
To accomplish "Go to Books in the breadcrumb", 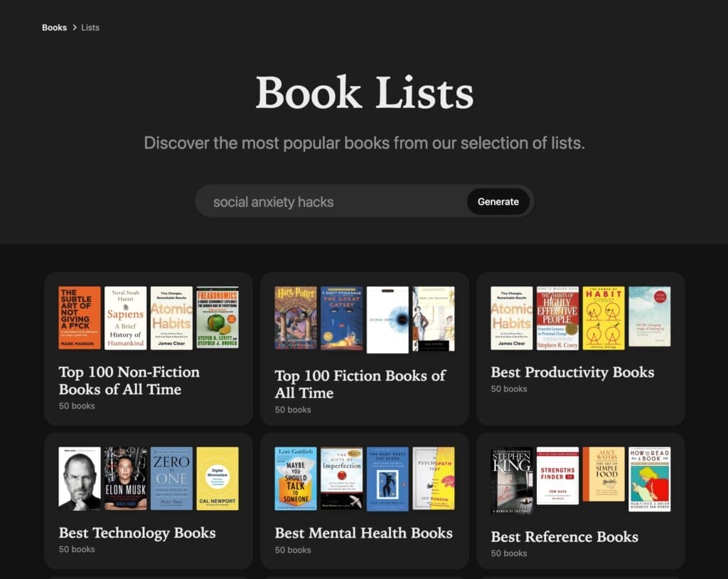I will (x=54, y=28).
